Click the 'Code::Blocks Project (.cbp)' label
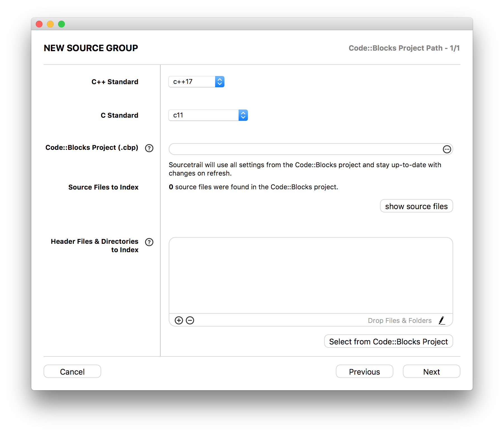504x435 pixels. 92,148
